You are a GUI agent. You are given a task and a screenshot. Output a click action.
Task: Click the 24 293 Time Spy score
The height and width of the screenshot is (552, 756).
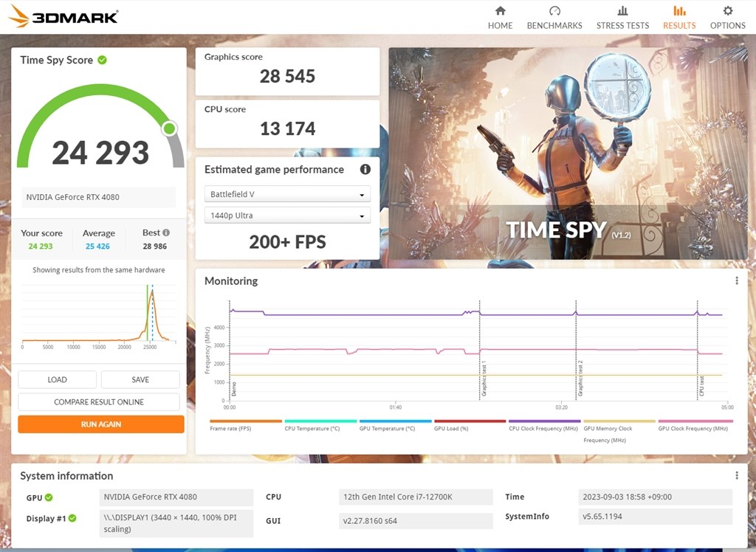100,152
